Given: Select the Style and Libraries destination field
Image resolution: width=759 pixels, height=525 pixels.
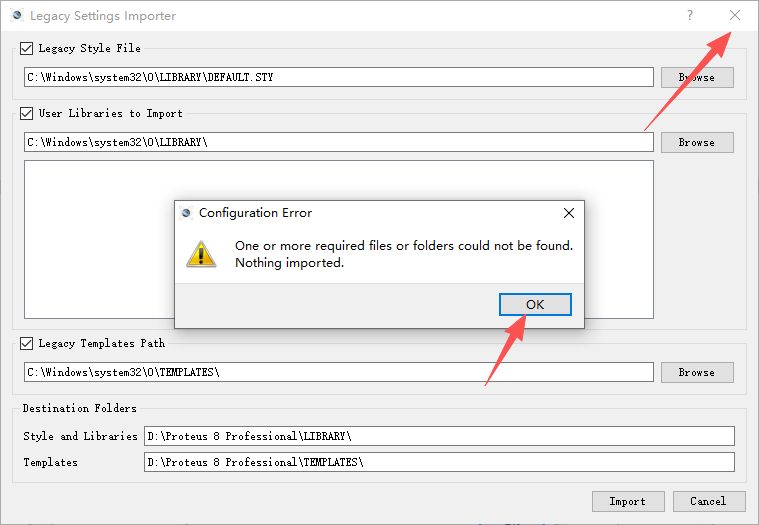Looking at the screenshot, I should click(x=439, y=436).
